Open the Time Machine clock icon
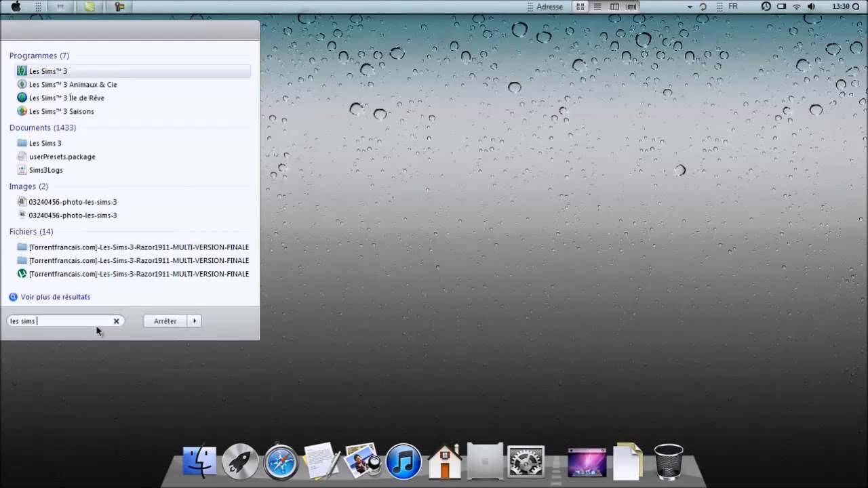 (x=766, y=7)
